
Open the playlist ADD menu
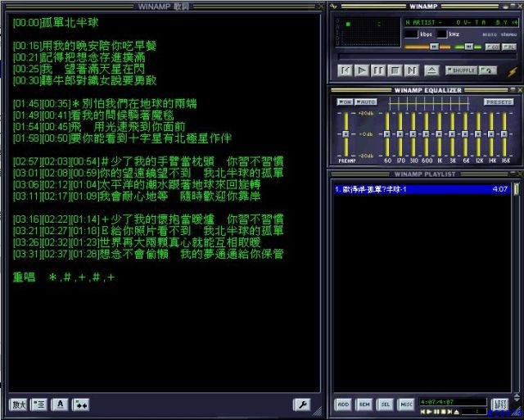tap(343, 404)
